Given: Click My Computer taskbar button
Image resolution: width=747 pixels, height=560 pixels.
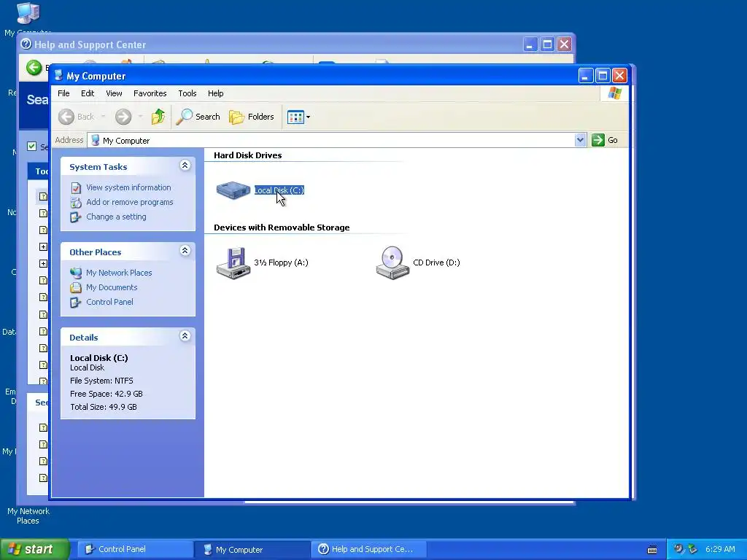Looking at the screenshot, I should tap(252, 550).
